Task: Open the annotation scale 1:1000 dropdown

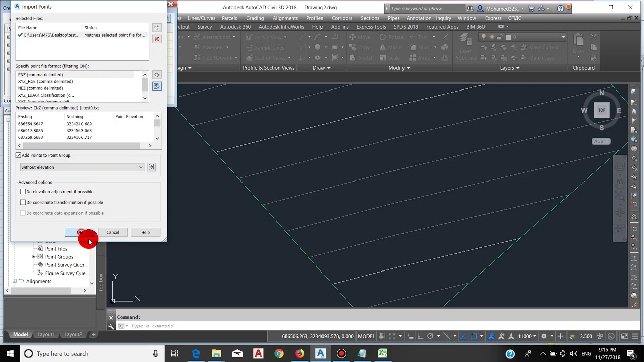Action: point(527,336)
